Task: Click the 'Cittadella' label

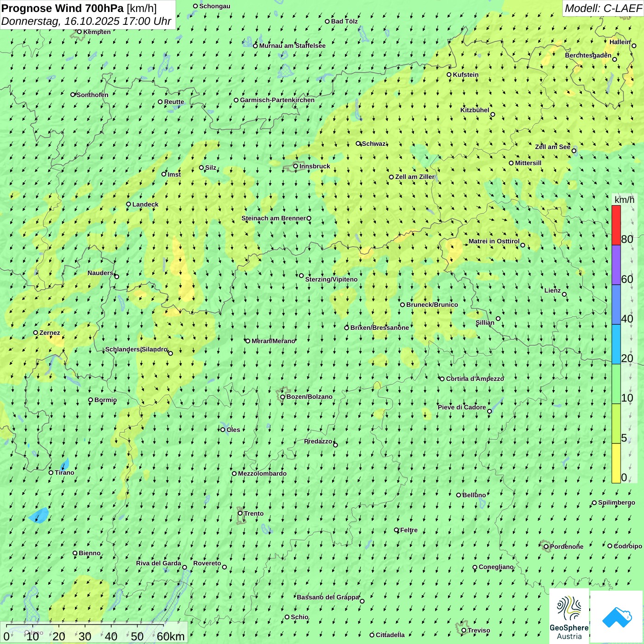Action: 390,635
